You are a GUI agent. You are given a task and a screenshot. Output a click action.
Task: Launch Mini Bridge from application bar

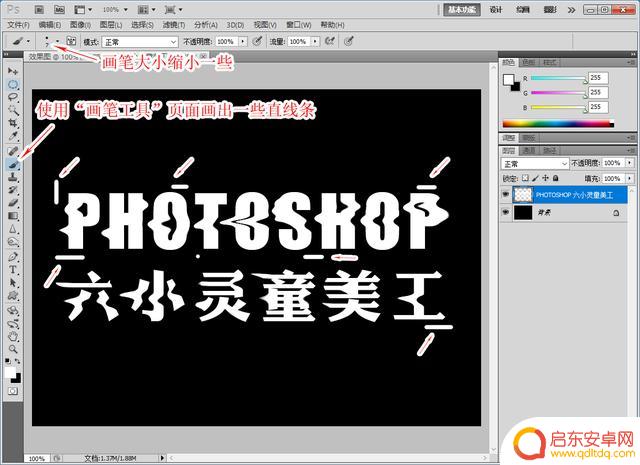point(59,9)
